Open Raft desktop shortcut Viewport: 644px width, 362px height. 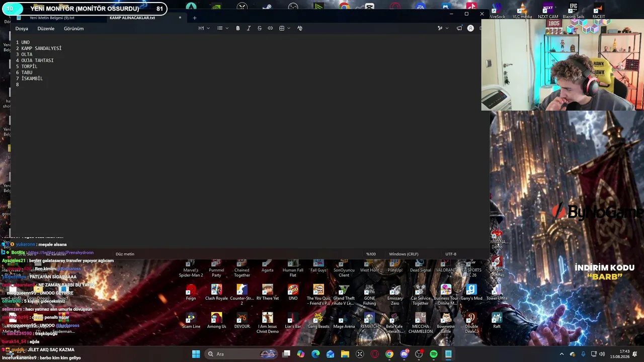[x=497, y=320]
